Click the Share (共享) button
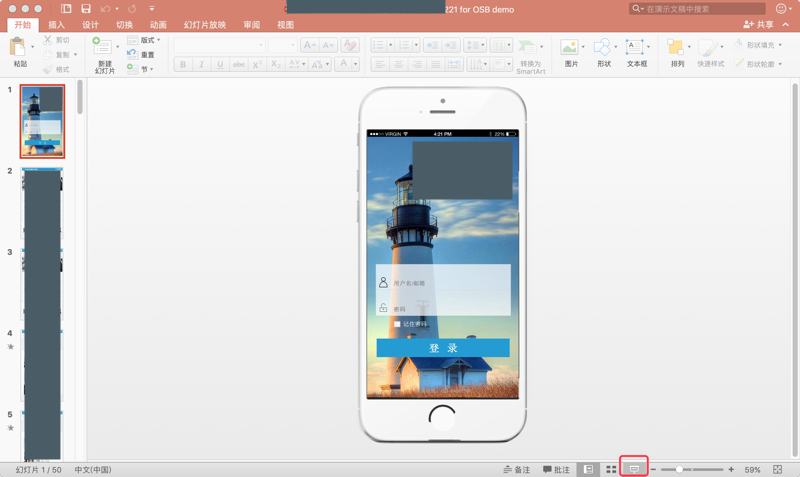This screenshot has height=477, width=800. pyautogui.click(x=758, y=25)
